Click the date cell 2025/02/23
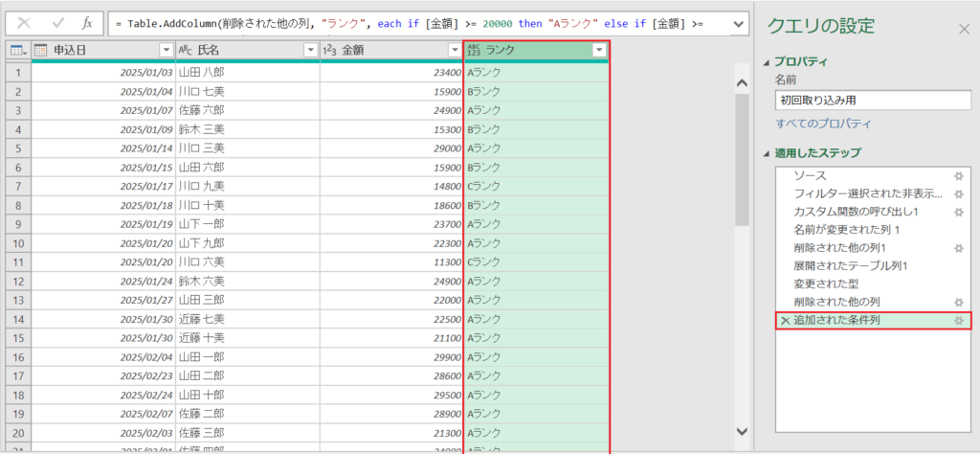Image resolution: width=980 pixels, height=454 pixels. click(x=103, y=375)
